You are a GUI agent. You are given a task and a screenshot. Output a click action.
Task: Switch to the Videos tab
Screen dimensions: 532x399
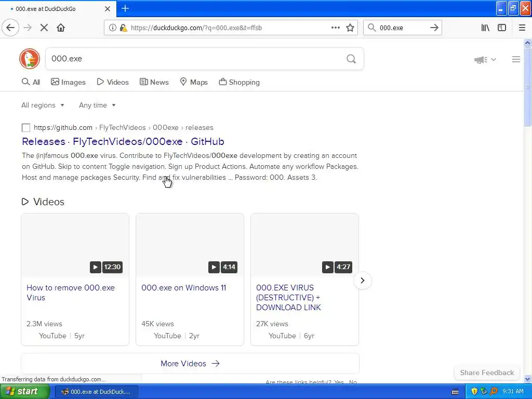click(113, 82)
